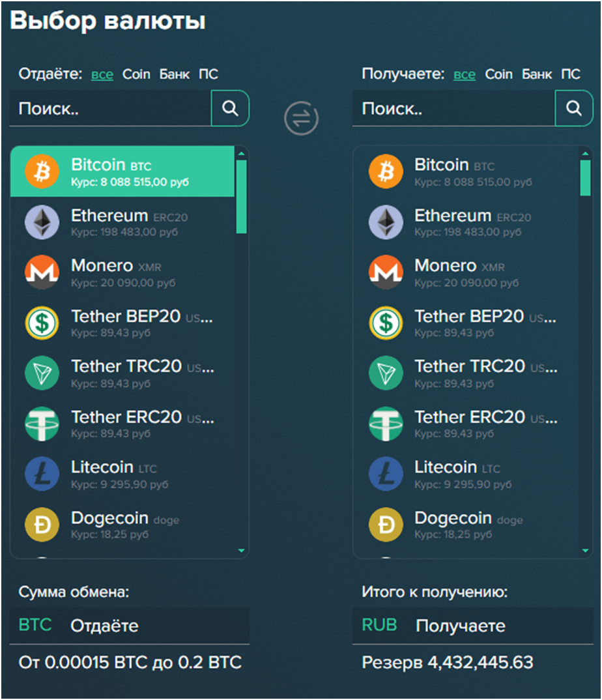Image resolution: width=602 pixels, height=700 pixels.
Task: Select the 'Банк' filter under Получаете
Action: [537, 74]
